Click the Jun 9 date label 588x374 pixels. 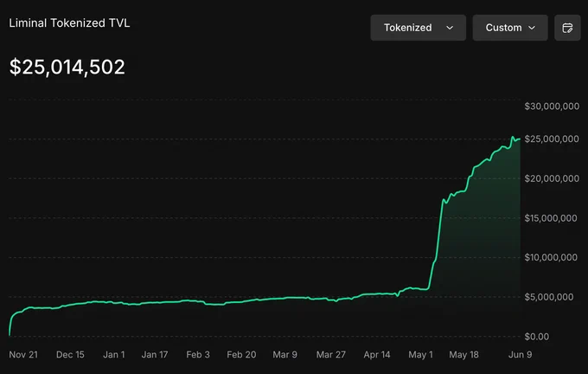click(521, 354)
